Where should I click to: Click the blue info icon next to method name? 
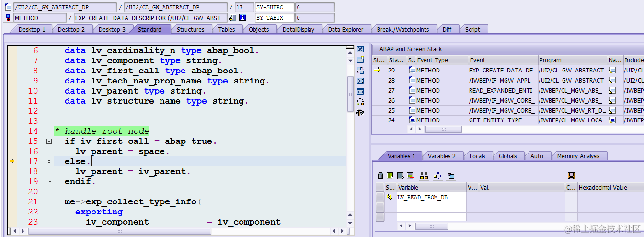(242, 18)
